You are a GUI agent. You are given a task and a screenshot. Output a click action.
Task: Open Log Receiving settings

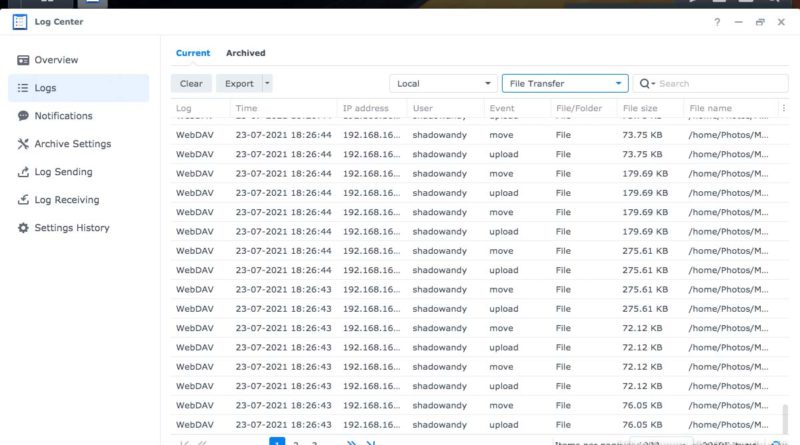(x=68, y=200)
